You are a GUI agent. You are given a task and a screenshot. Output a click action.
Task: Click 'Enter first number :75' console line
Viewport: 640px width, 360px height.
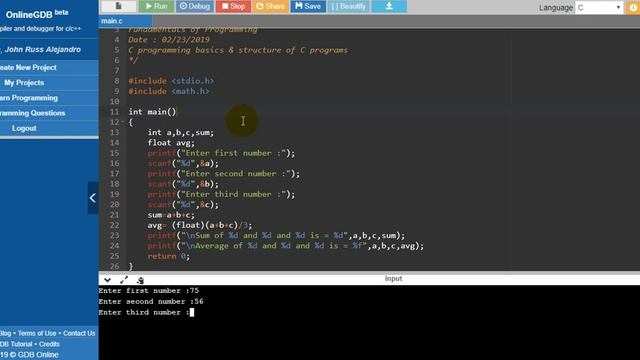coord(149,291)
